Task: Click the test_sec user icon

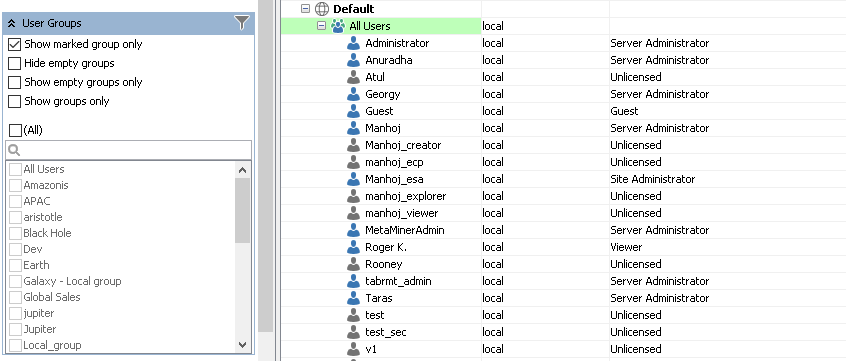Action: (353, 332)
